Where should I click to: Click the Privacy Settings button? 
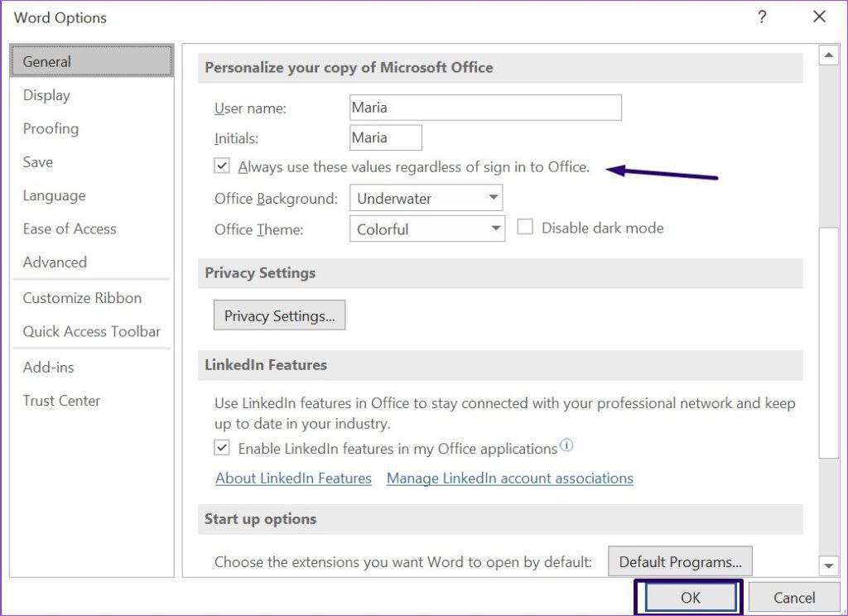tap(279, 315)
